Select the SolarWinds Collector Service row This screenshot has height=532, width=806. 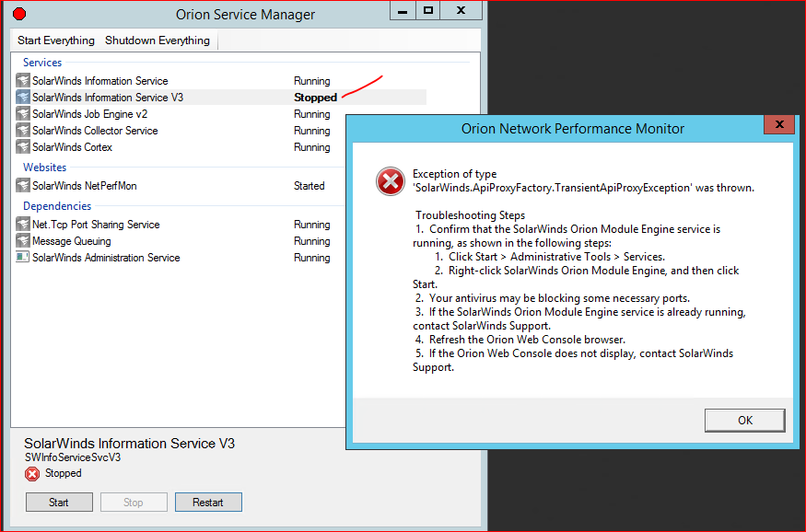(181, 131)
